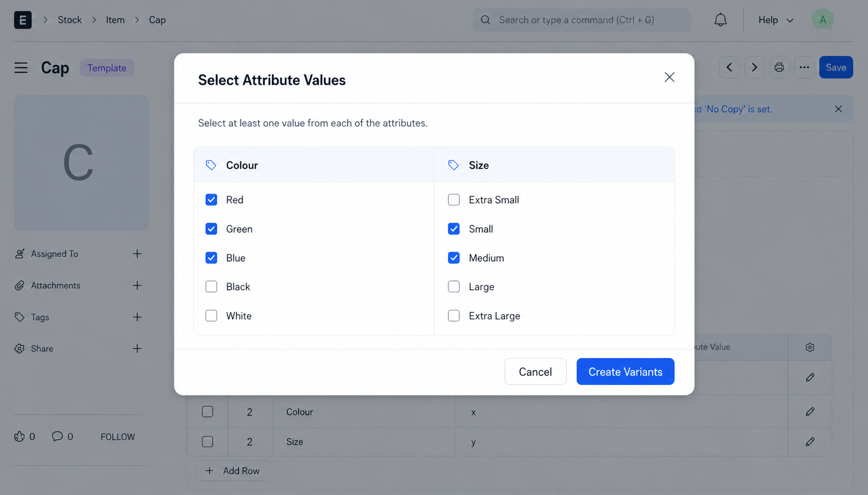Uncheck the Small size checkbox

(454, 229)
